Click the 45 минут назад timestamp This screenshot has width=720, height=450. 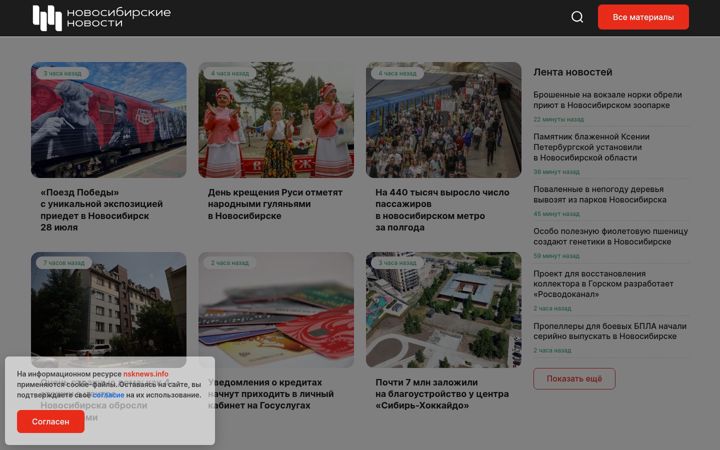[x=556, y=214]
